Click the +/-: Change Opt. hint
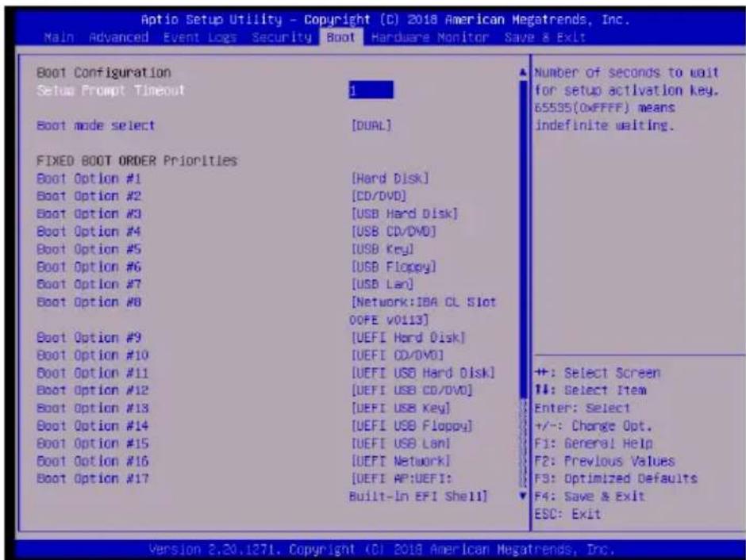 coord(593,425)
